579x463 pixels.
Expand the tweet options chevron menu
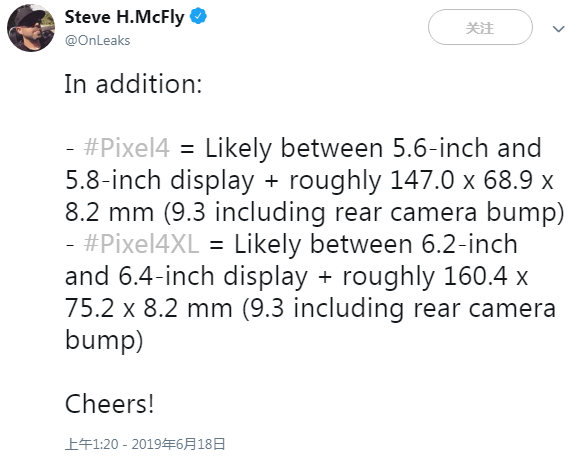click(x=558, y=28)
